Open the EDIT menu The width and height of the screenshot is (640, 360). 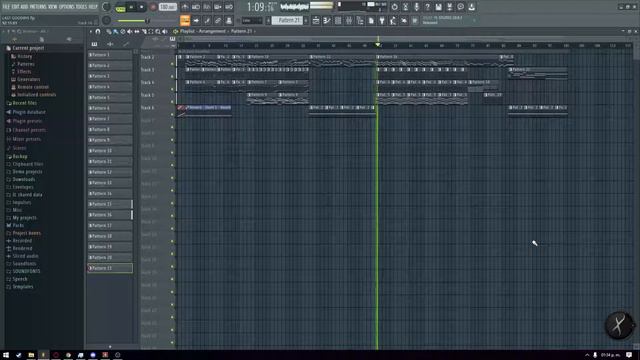click(15, 7)
